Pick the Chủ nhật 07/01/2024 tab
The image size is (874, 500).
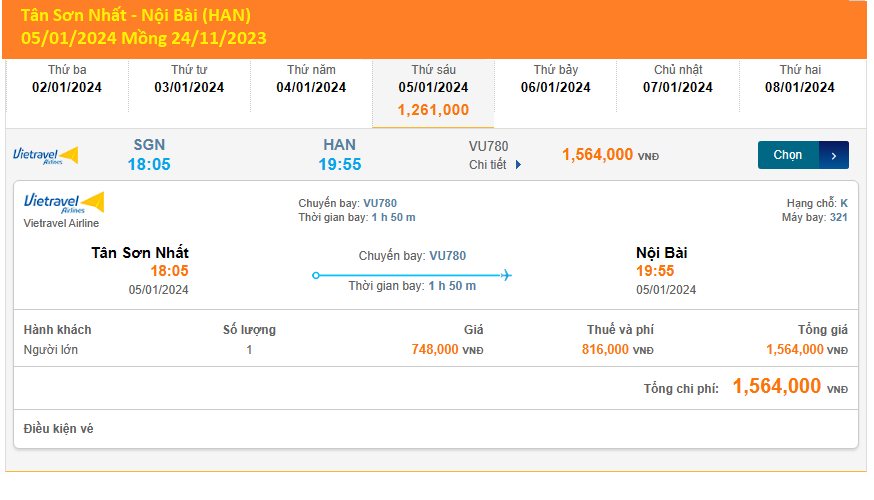678,79
